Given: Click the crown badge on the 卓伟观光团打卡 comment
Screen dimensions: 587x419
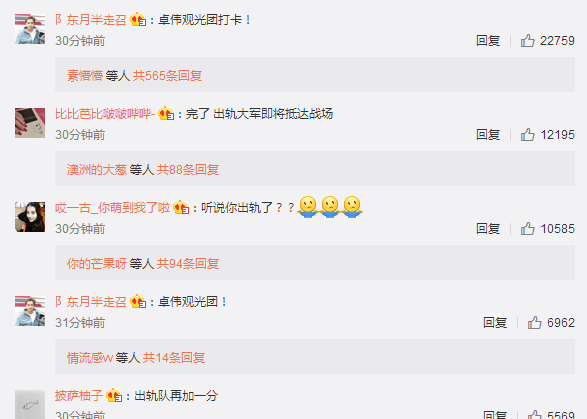Looking at the screenshot, I should click(x=138, y=19).
